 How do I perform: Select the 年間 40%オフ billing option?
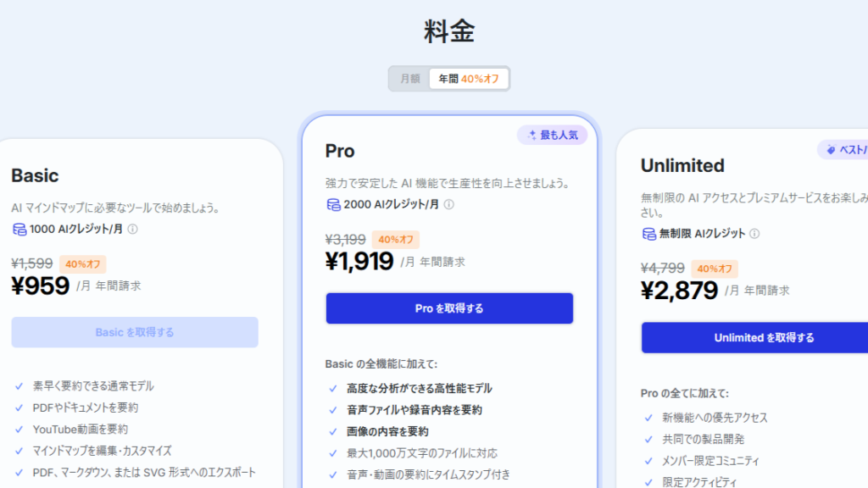[x=469, y=79]
